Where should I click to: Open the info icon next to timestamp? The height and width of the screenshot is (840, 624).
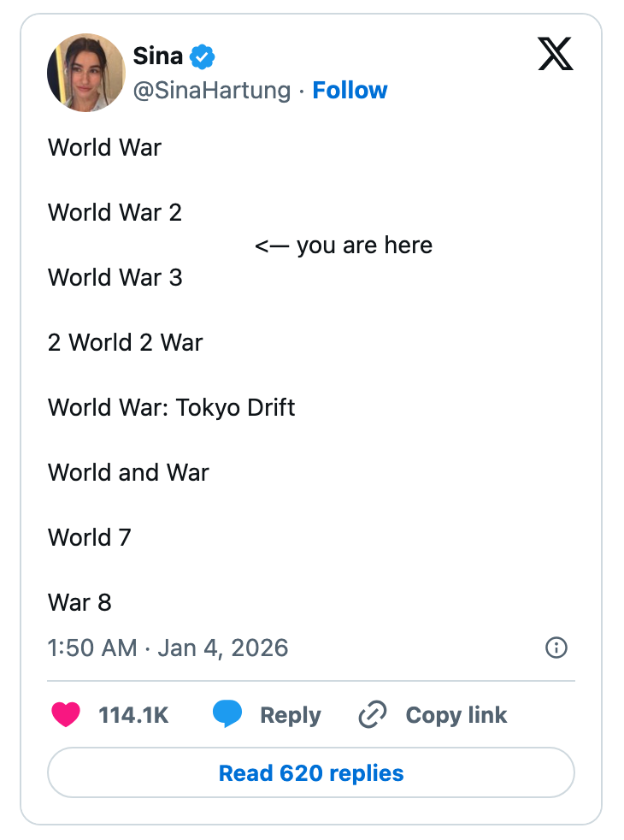(x=556, y=648)
